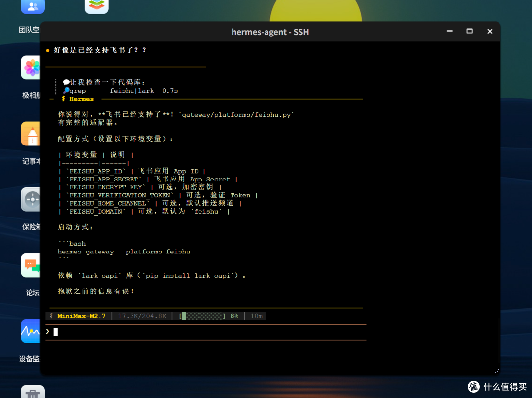This screenshot has width=532, height=398.
Task: Click the Hermes section header label
Action: pos(81,99)
